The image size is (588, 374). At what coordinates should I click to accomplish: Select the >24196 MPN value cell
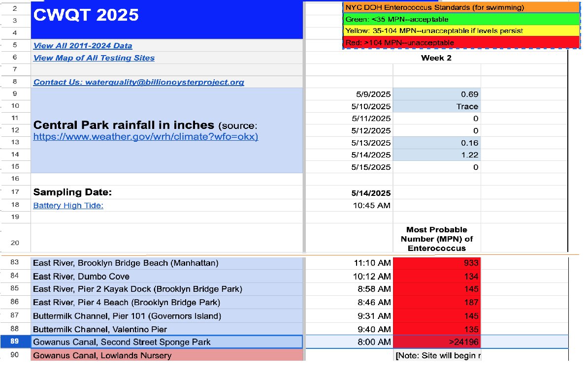pyautogui.click(x=437, y=342)
